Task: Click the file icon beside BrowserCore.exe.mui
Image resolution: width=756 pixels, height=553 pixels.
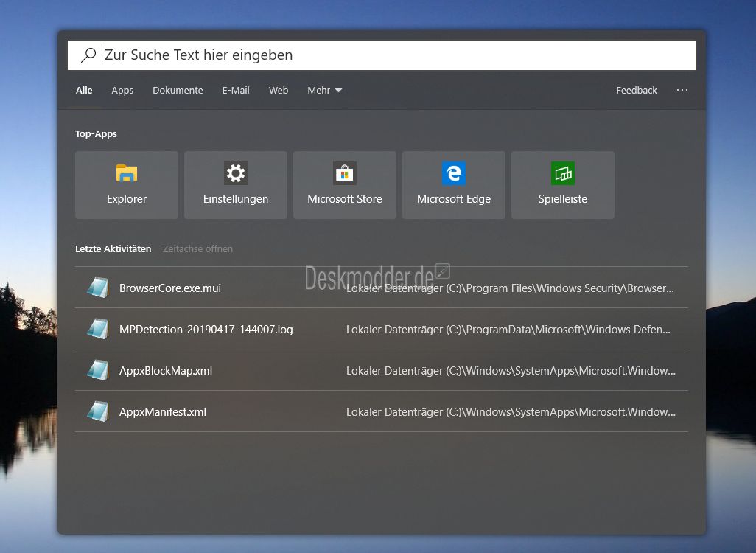Action: click(98, 288)
